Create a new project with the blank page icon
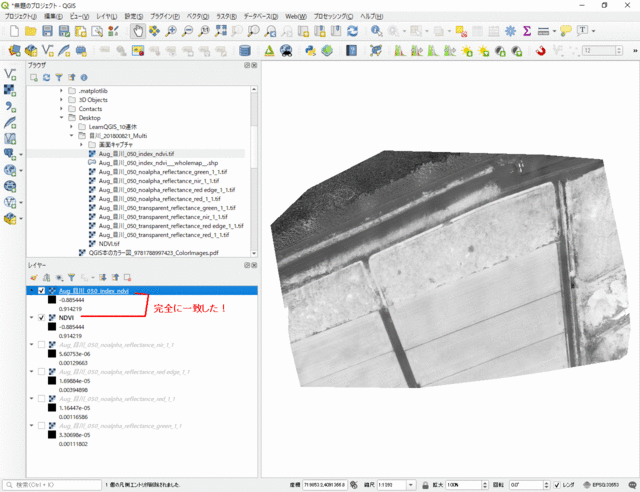The image size is (640, 492). pos(14,31)
